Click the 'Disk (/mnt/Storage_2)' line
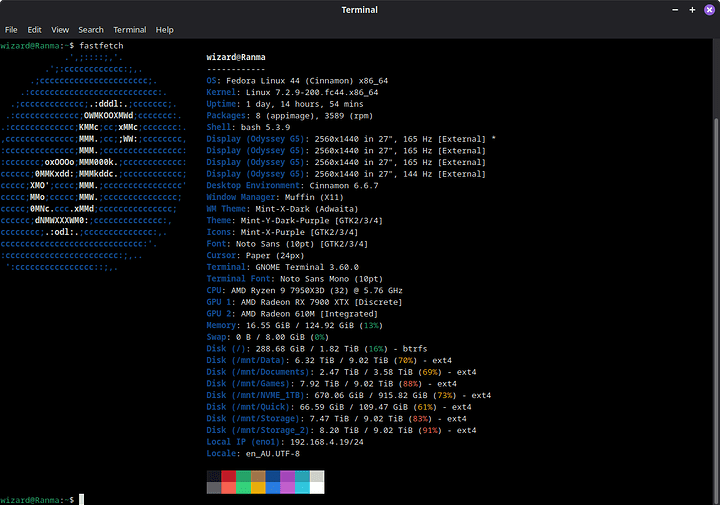 coord(341,430)
